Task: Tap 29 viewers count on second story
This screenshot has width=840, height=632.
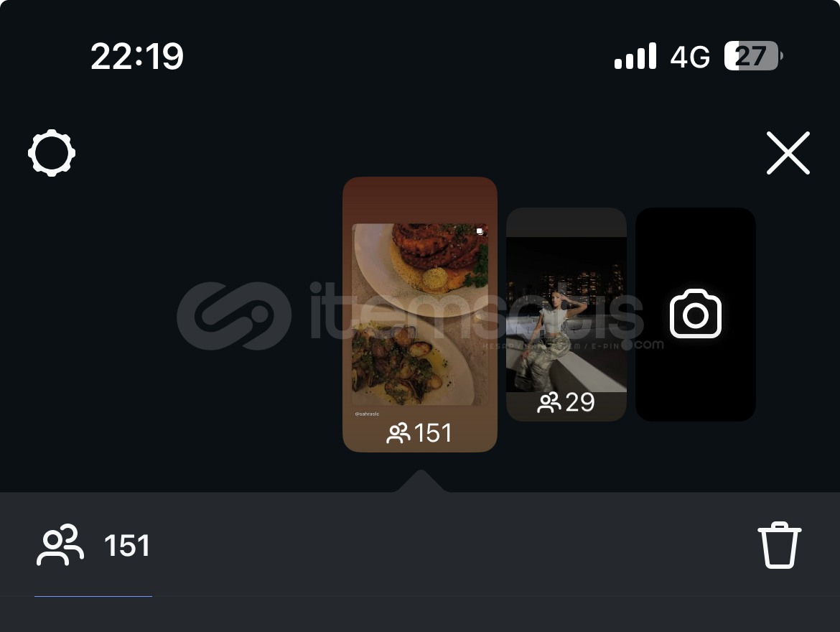Action: 580,403
